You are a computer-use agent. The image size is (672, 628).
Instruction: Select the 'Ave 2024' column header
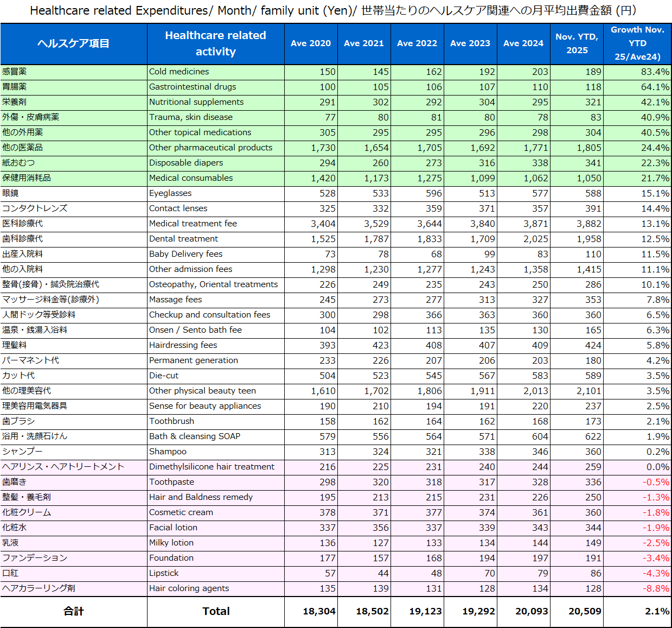tap(523, 43)
